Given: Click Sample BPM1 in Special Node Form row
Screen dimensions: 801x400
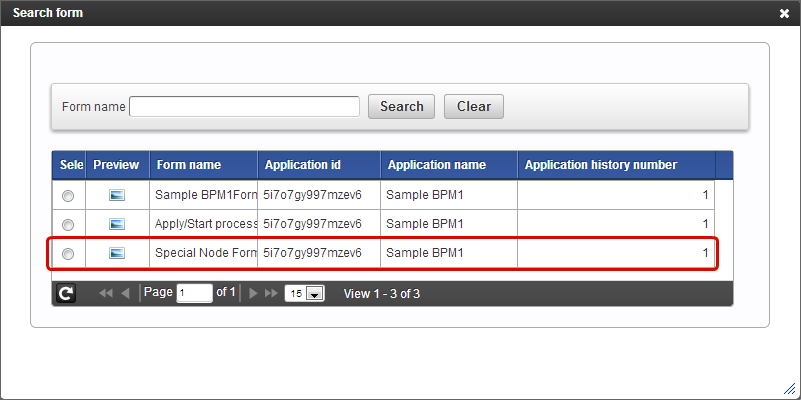Looking at the screenshot, I should coord(449,253).
